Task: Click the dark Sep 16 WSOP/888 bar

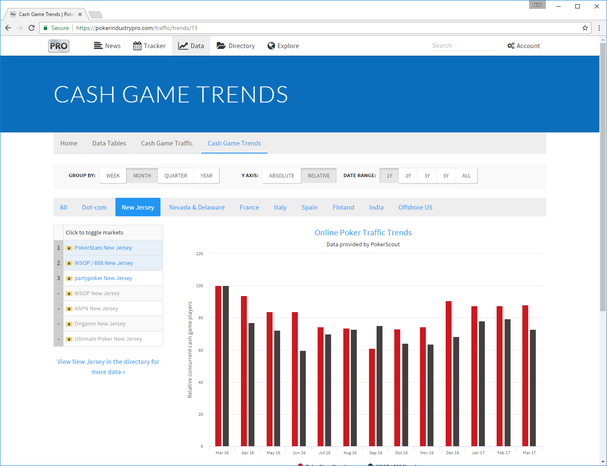Action: [379, 386]
